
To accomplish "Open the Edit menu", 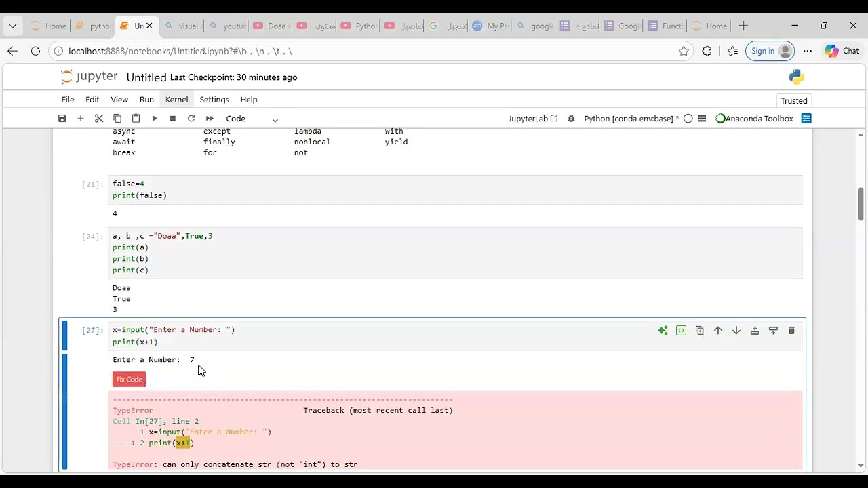I will pos(92,100).
